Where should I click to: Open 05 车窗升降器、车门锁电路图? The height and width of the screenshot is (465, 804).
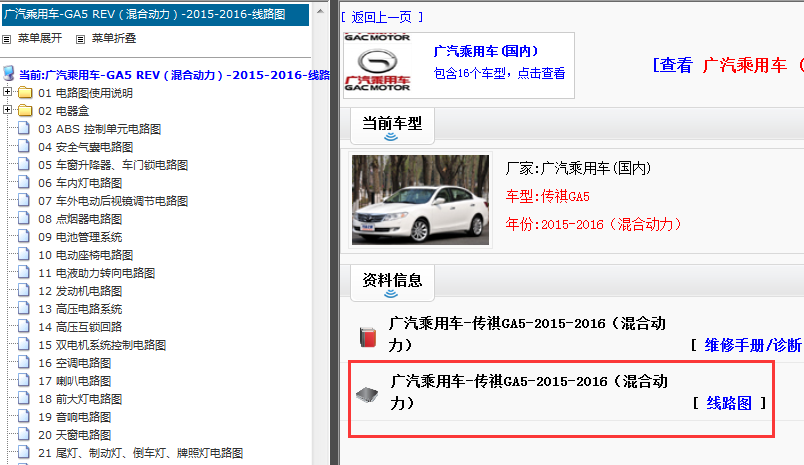coord(113,165)
